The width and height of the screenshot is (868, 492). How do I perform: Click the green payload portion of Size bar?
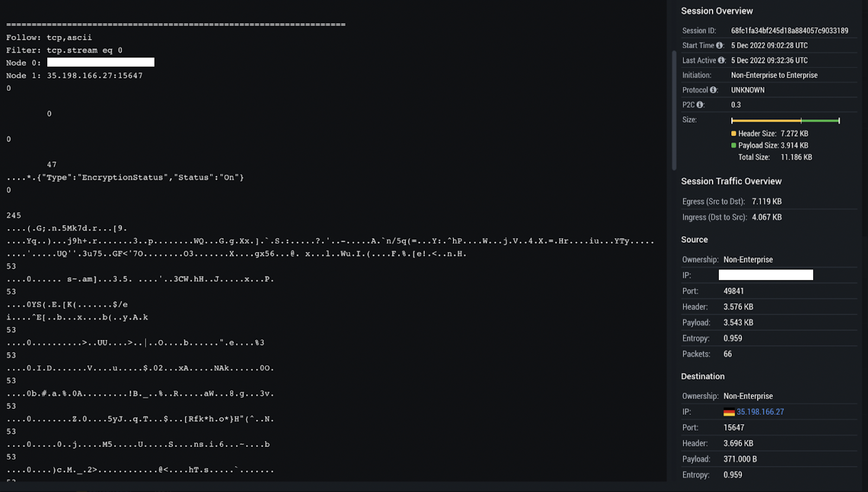click(820, 121)
